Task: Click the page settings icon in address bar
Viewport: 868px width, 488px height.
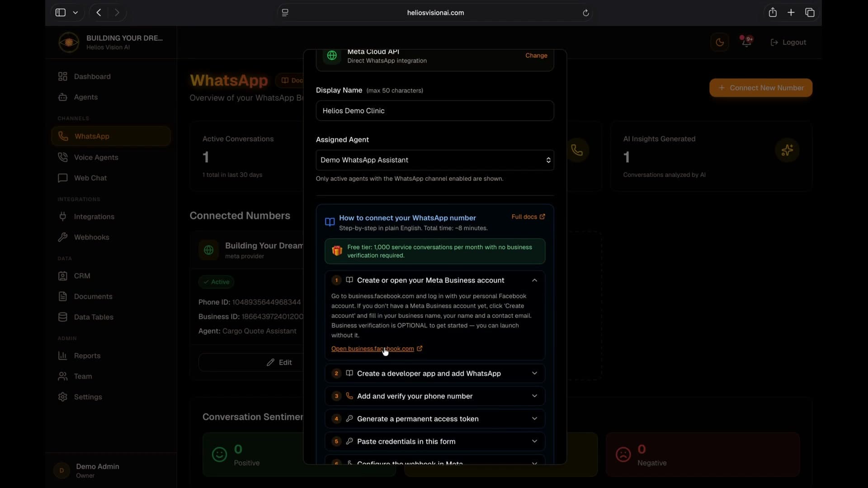Action: 285,13
